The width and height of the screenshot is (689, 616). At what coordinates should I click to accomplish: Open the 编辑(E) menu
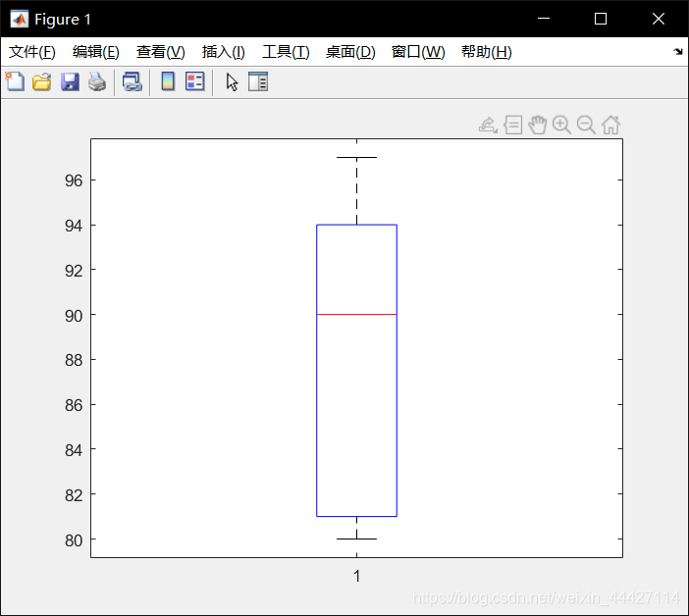[x=96, y=52]
